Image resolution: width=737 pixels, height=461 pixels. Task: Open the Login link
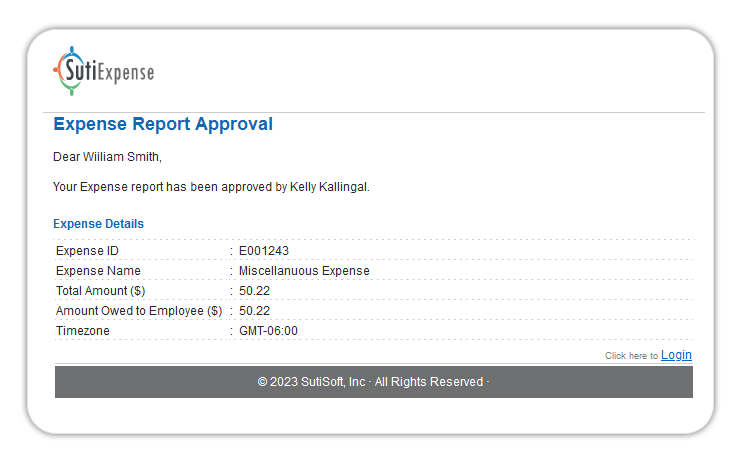[x=676, y=355]
